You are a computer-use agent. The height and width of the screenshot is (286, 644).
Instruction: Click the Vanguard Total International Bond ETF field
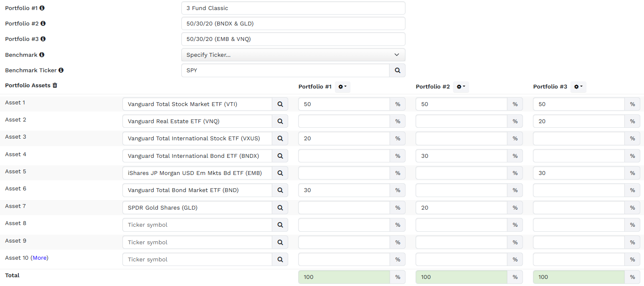[x=197, y=156]
